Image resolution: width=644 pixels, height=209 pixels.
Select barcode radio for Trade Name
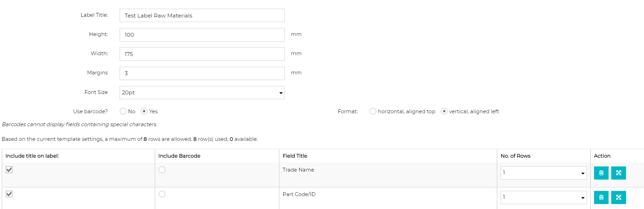click(162, 170)
